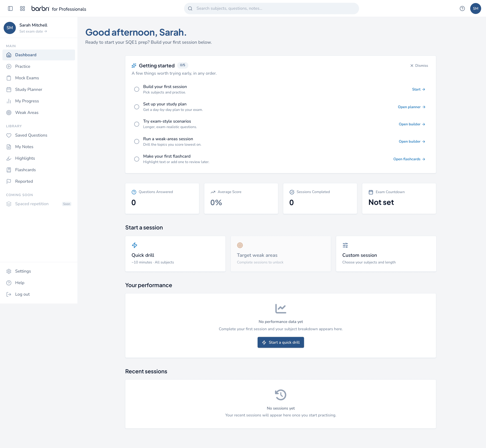Open My Notes in Library

[39, 147]
